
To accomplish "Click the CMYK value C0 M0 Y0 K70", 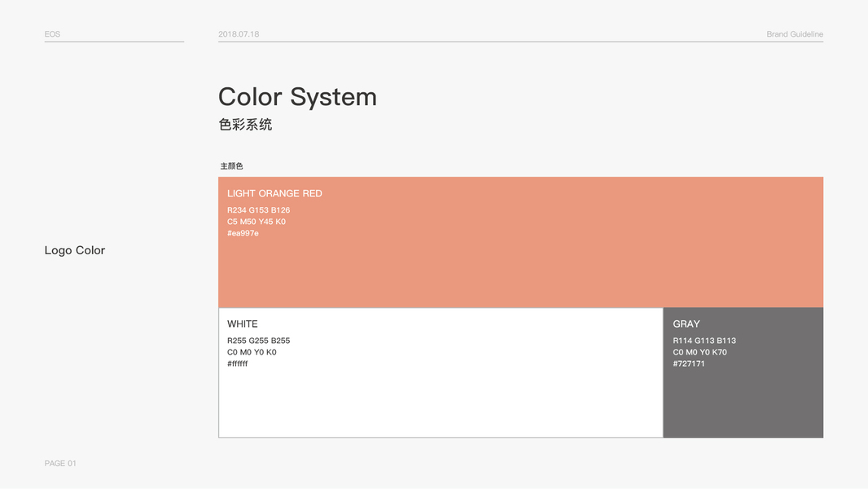I will pos(699,353).
